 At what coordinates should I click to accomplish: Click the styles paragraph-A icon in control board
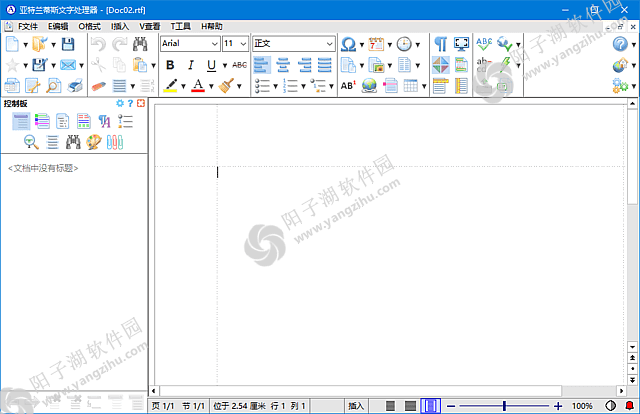(104, 121)
